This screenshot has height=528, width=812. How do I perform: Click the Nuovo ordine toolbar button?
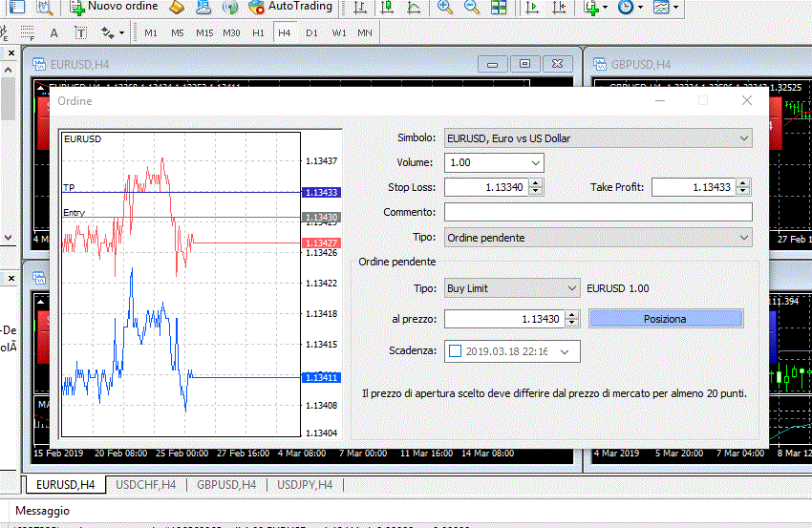click(115, 8)
